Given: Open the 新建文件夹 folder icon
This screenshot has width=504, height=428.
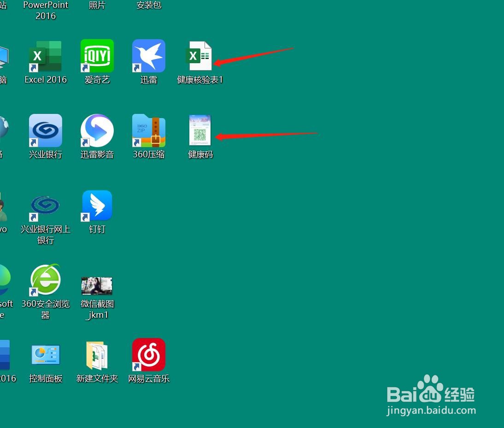Looking at the screenshot, I should [97, 355].
